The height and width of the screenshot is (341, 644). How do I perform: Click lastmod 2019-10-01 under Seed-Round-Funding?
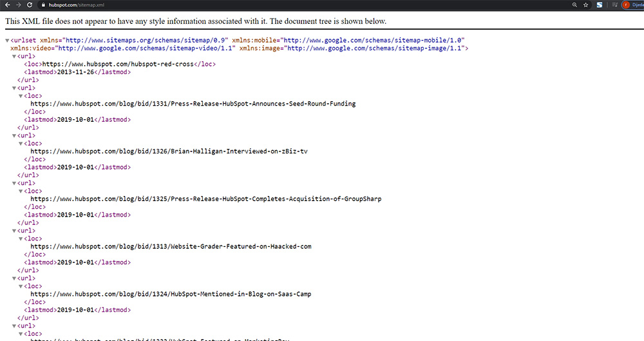[75, 120]
